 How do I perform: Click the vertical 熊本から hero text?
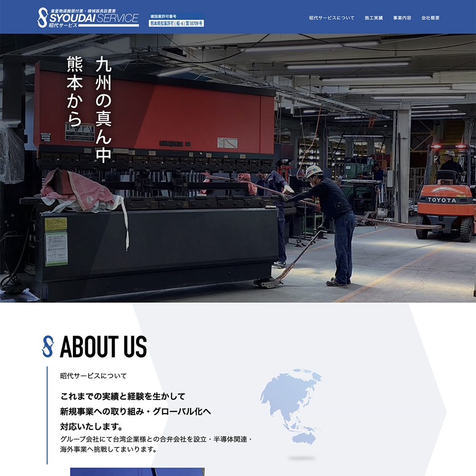[x=75, y=92]
